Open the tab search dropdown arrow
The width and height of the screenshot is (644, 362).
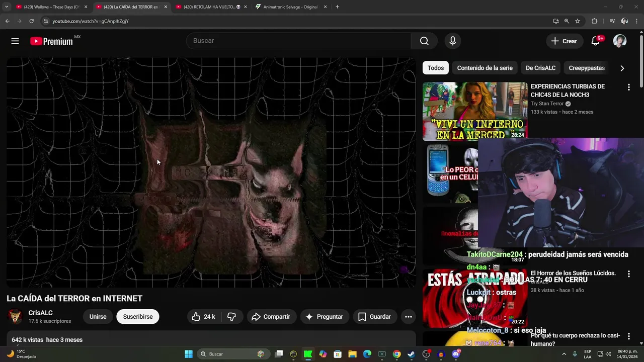(7, 7)
